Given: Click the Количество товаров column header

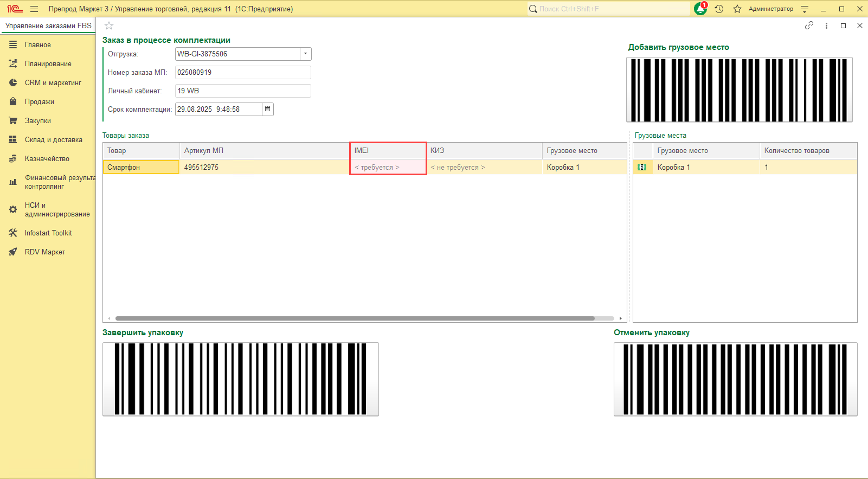Looking at the screenshot, I should tap(808, 150).
